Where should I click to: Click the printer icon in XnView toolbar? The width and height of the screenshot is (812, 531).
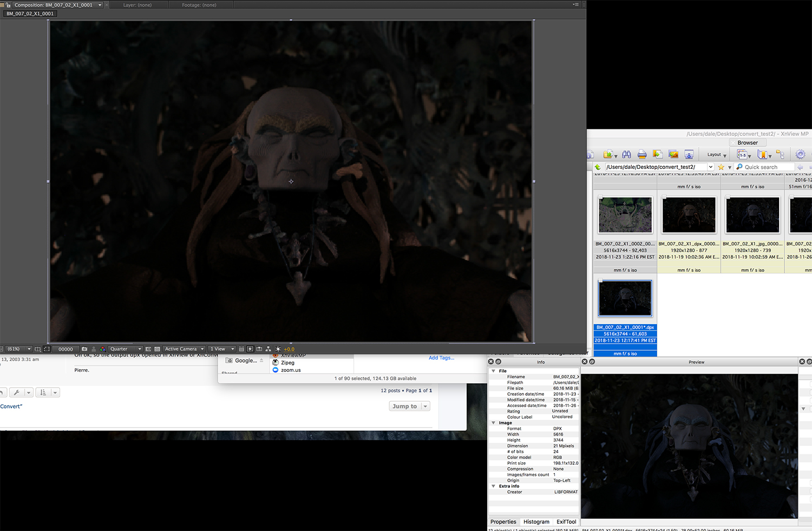642,155
